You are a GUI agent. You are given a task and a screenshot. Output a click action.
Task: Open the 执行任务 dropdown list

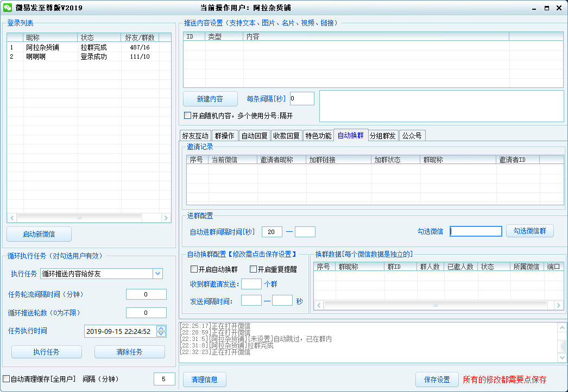[157, 274]
